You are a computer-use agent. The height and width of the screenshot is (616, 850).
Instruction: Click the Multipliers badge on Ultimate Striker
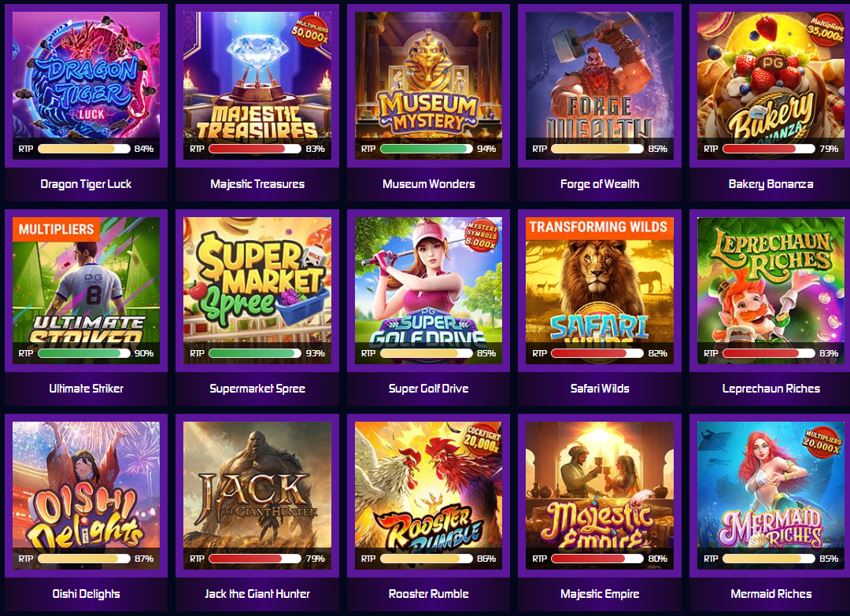(57, 229)
